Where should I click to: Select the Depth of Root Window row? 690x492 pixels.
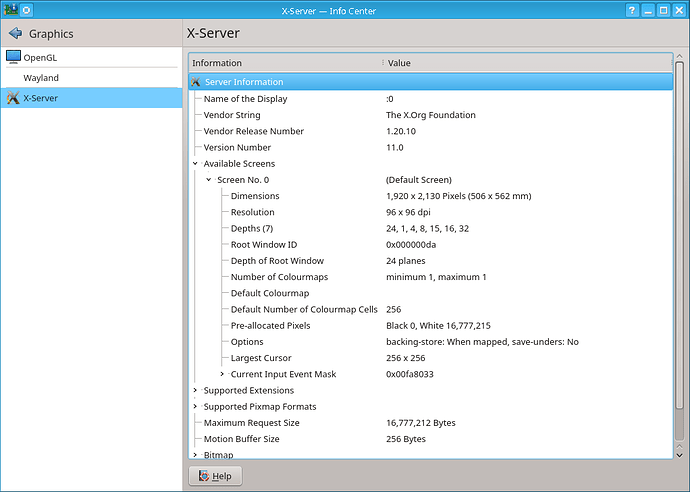[431, 261]
